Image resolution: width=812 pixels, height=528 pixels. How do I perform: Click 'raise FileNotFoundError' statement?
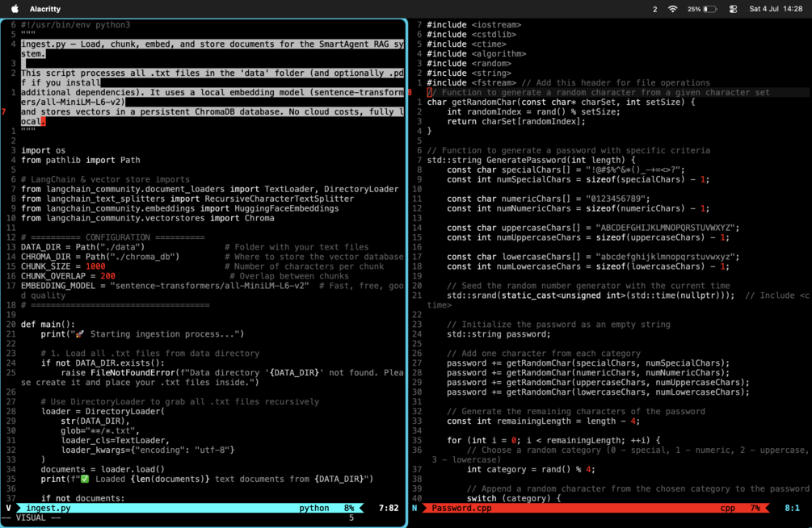point(117,373)
